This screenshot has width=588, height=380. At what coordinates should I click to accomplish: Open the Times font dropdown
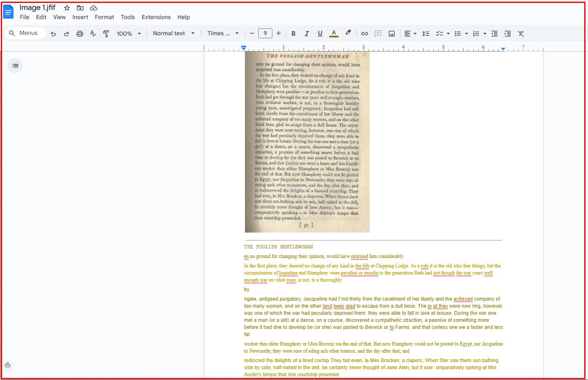(x=223, y=33)
